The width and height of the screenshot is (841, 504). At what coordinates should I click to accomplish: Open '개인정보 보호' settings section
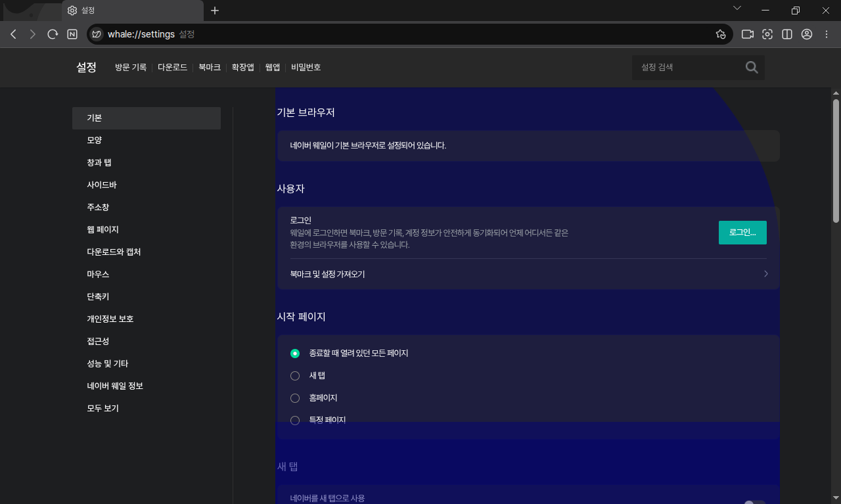point(110,319)
